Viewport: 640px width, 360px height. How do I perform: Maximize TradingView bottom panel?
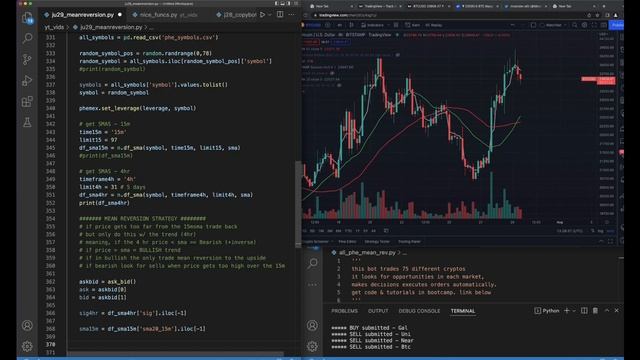point(610,242)
